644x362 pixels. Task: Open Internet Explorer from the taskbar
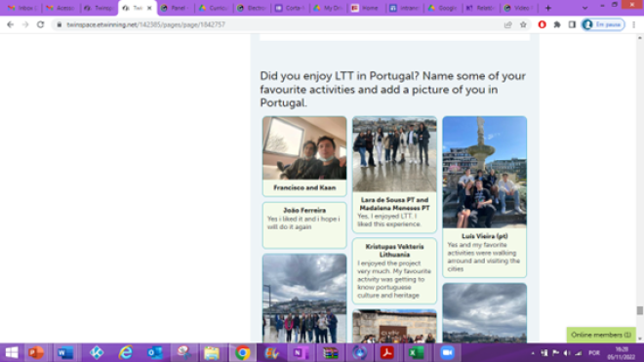(x=126, y=353)
